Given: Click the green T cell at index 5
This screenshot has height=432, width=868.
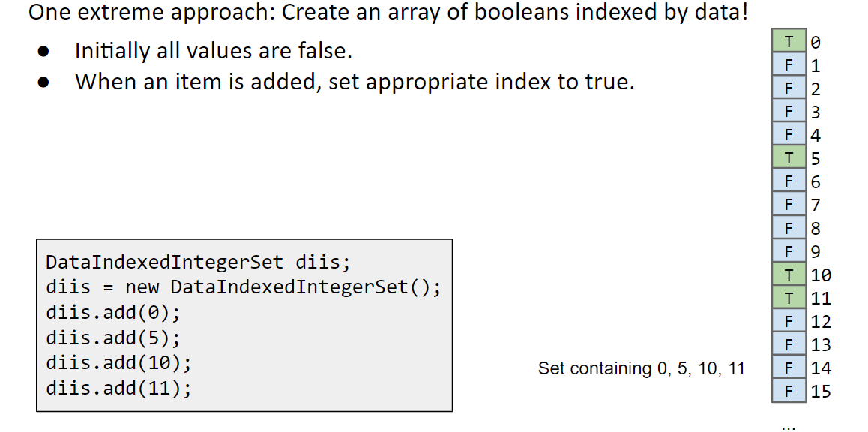Looking at the screenshot, I should pos(789,157).
